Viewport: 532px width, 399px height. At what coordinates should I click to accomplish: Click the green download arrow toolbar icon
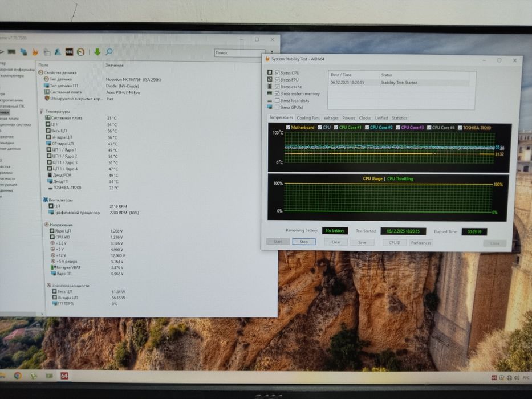pyautogui.click(x=98, y=52)
